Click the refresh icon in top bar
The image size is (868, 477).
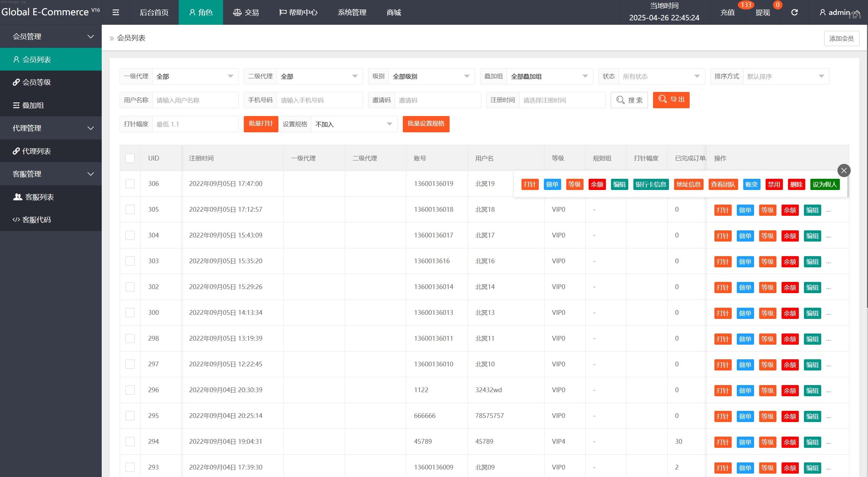click(794, 13)
